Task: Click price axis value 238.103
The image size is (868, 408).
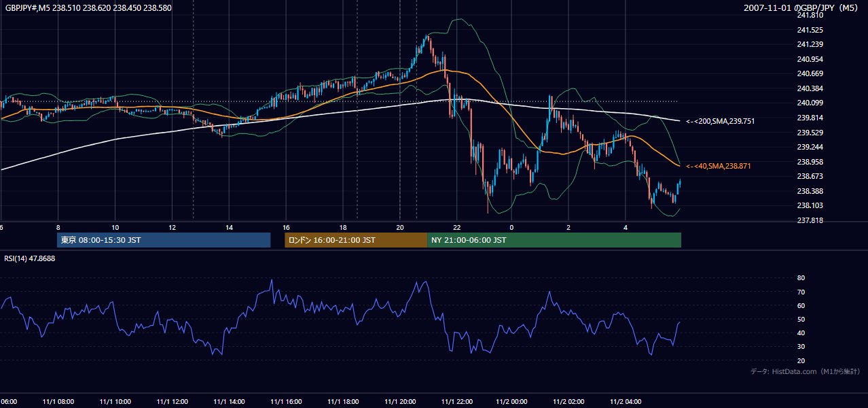Action: pos(810,205)
